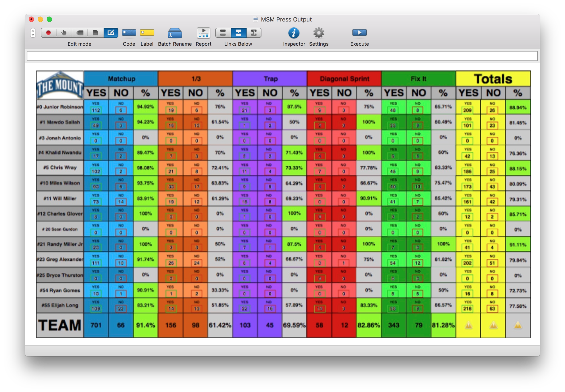Open Settings gear

click(x=319, y=33)
